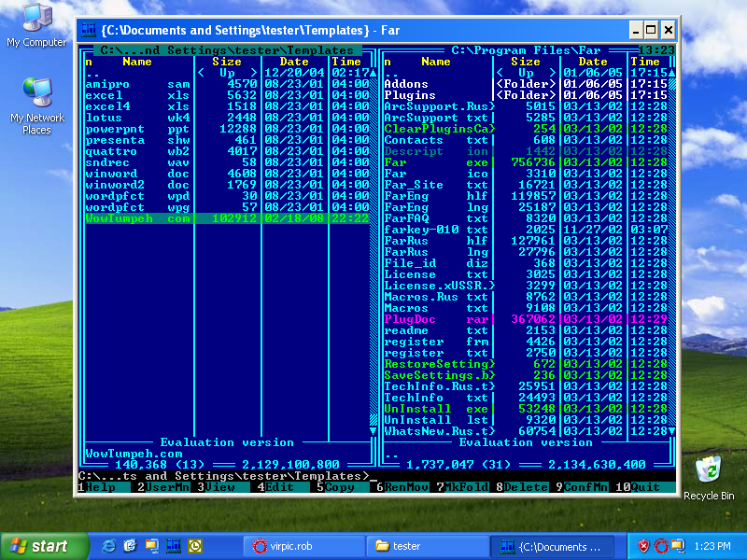Click the taskbar clock 1:23 PM

coord(712,546)
